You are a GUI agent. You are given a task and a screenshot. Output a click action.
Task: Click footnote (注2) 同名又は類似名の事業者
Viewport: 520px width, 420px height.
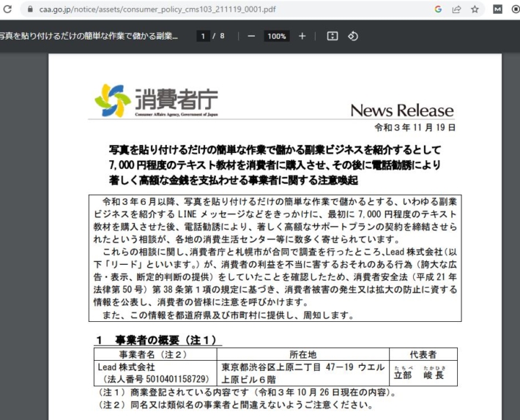(236, 405)
